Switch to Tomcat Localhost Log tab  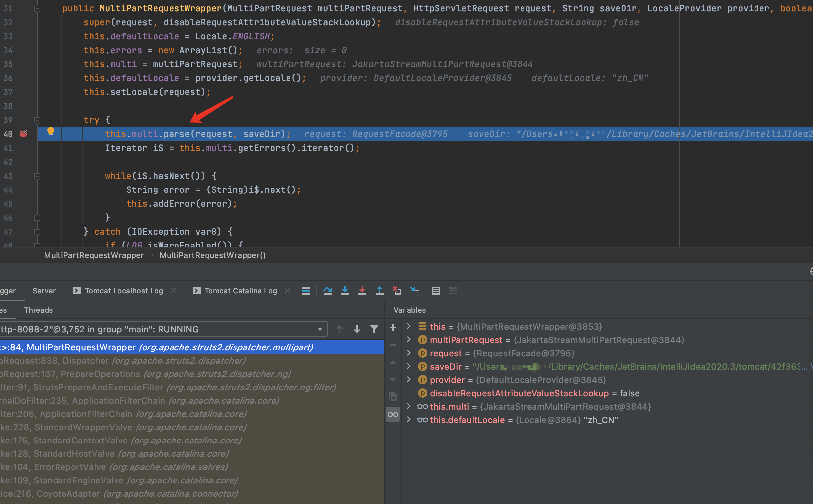pos(118,291)
